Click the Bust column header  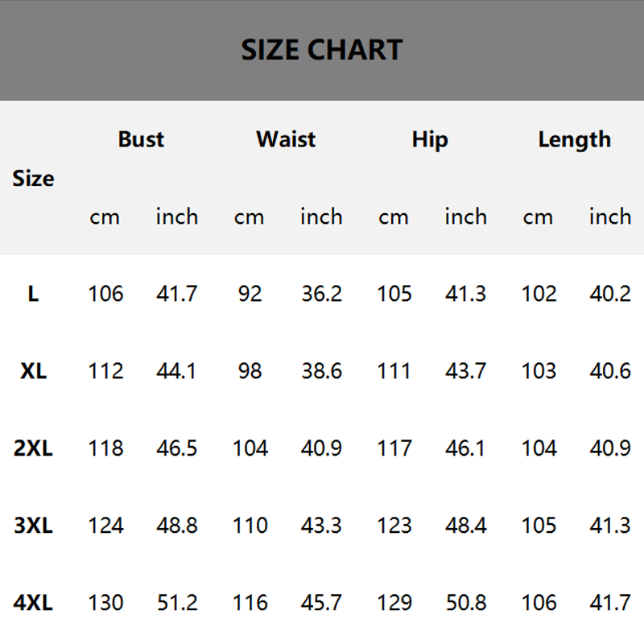[x=141, y=139]
